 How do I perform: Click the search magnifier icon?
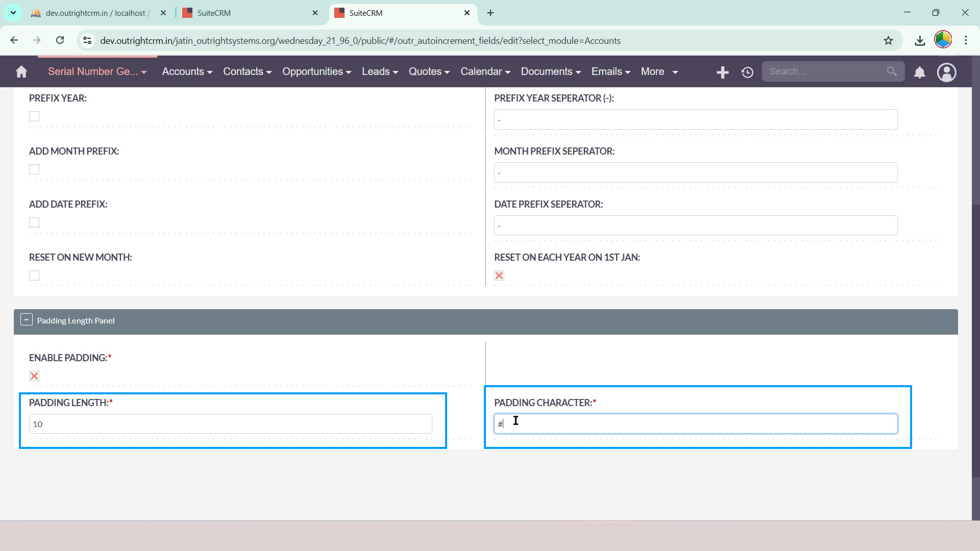891,71
